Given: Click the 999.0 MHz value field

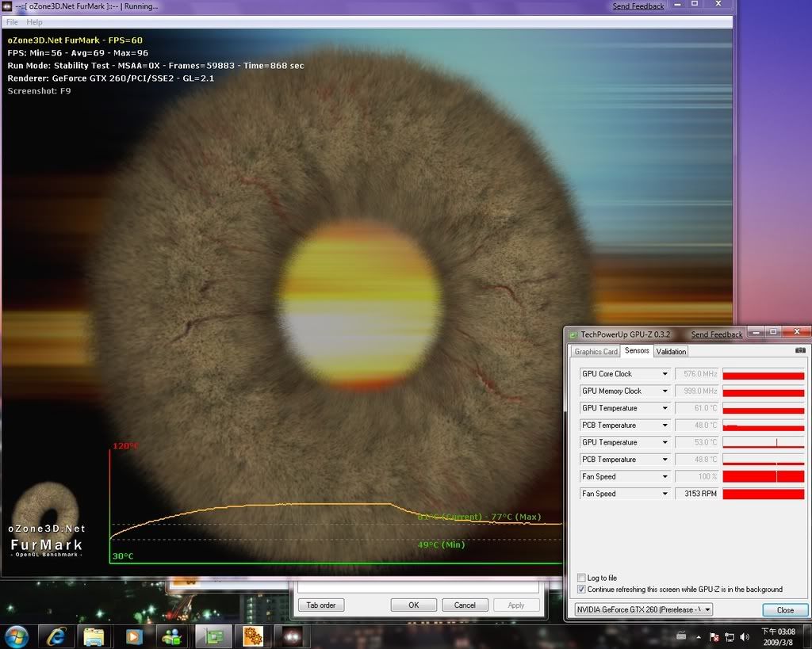Looking at the screenshot, I should (x=697, y=391).
